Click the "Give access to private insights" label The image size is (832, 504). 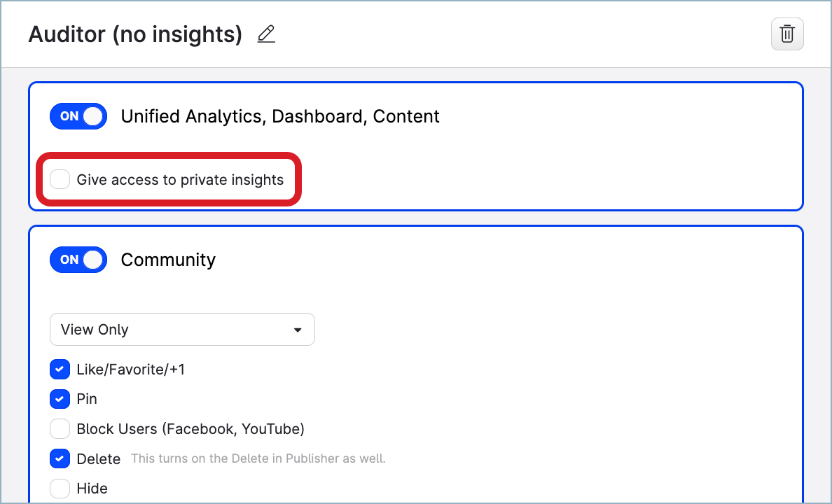pyautogui.click(x=180, y=180)
